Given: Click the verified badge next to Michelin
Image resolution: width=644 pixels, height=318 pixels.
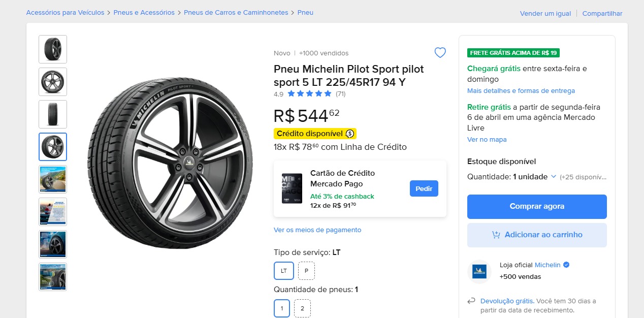Looking at the screenshot, I should click(x=566, y=265).
